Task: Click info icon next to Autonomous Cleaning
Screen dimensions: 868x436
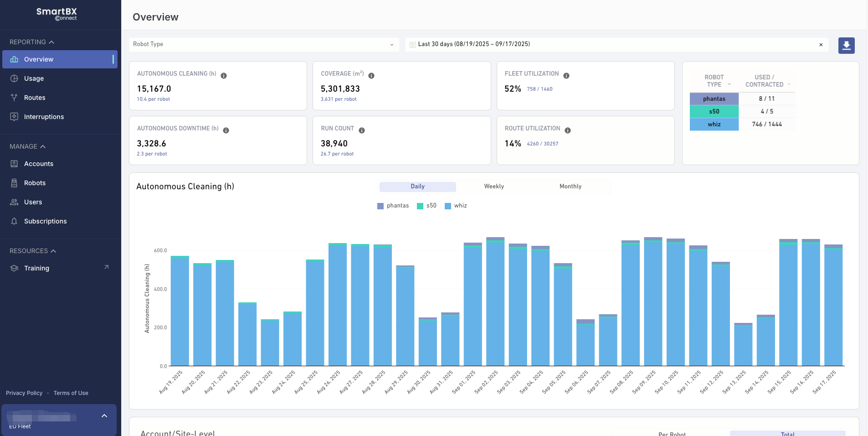Action: point(224,76)
